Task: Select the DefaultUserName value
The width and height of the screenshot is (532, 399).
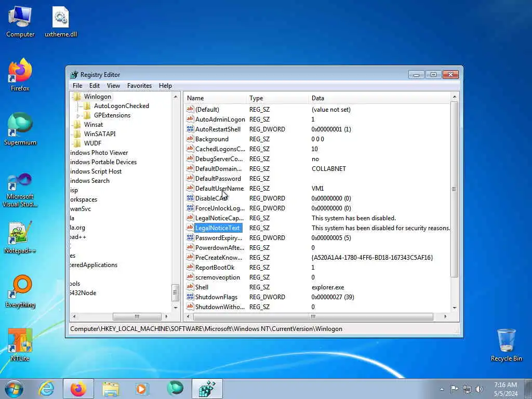Action: click(x=219, y=188)
